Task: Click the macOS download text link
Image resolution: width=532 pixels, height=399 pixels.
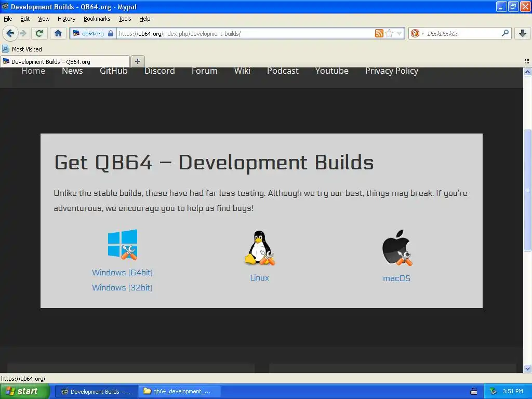Action: [x=396, y=278]
